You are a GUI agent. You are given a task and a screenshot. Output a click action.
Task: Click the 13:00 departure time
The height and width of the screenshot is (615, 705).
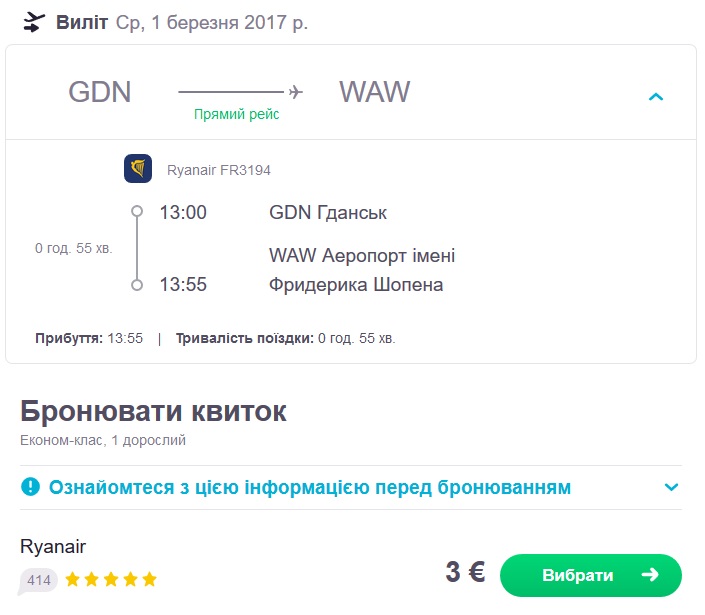tap(183, 213)
